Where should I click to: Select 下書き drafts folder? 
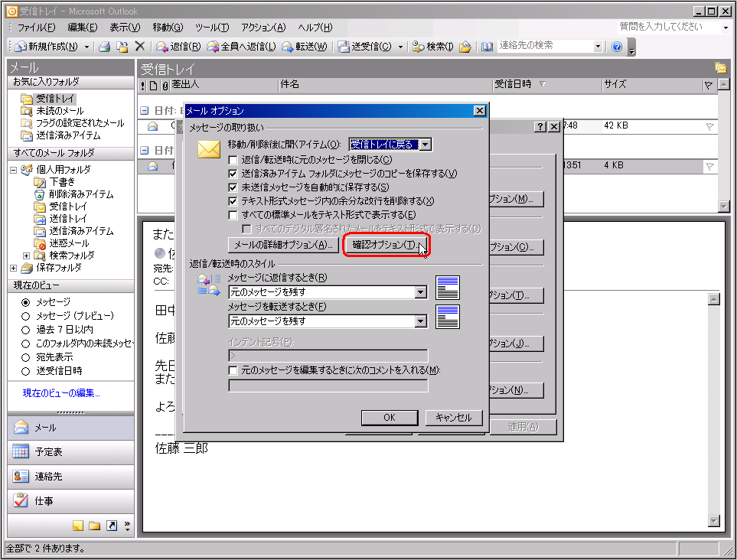61,182
